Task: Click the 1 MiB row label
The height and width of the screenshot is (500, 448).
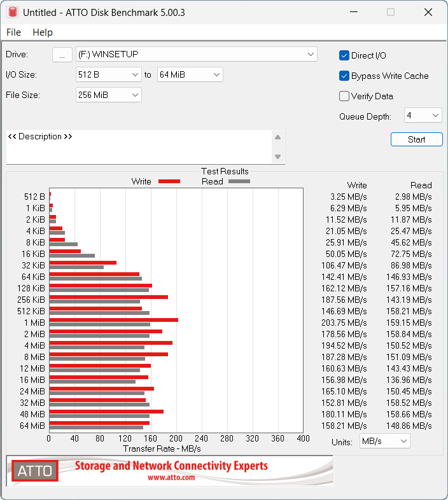Action: (x=34, y=323)
